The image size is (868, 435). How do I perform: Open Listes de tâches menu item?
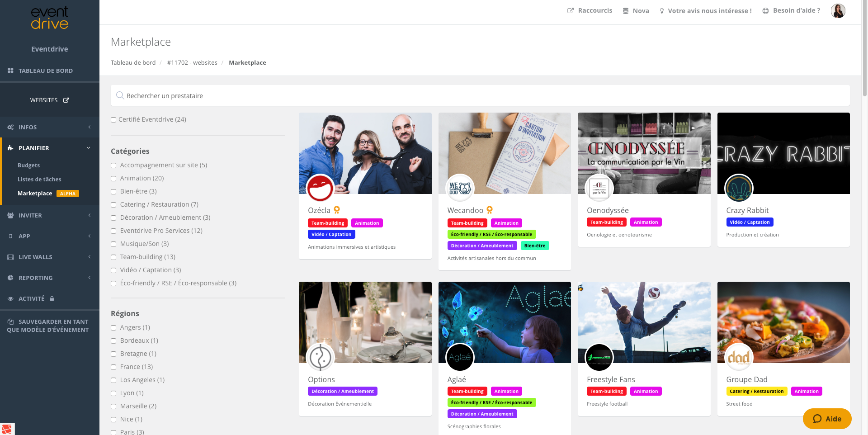[39, 180]
